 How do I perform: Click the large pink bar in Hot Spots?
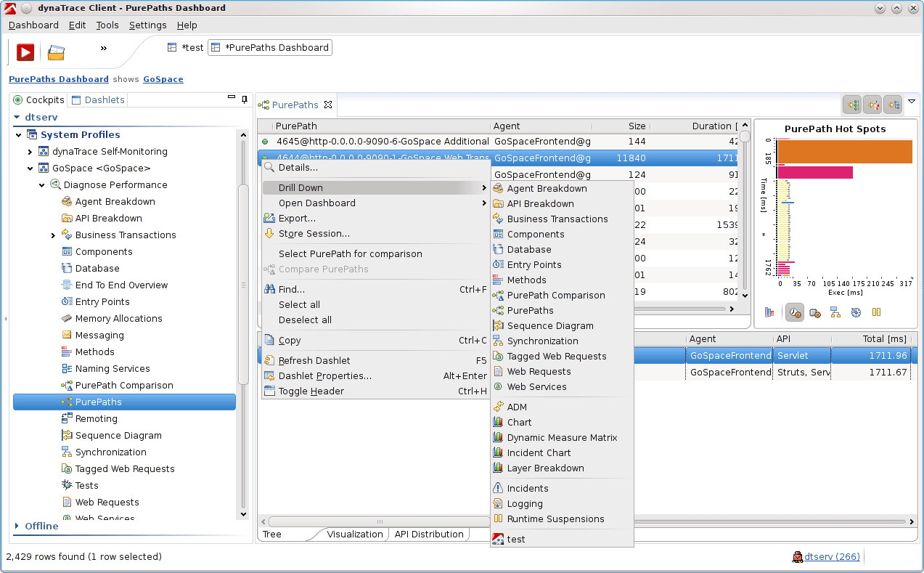pos(815,172)
